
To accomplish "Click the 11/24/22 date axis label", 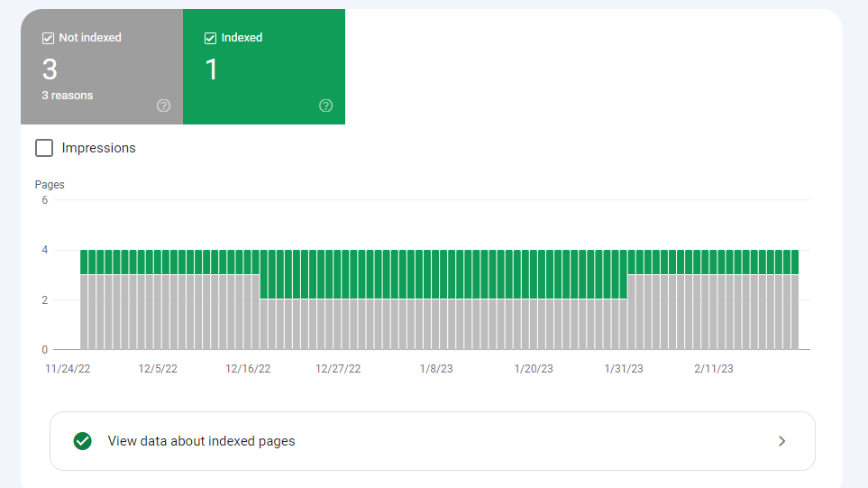I will pyautogui.click(x=68, y=369).
